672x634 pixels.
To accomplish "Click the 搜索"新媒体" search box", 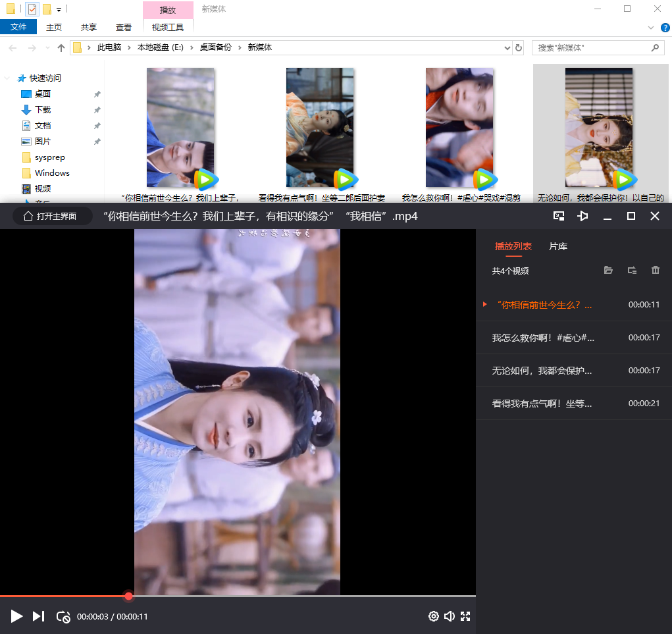I will pyautogui.click(x=591, y=48).
